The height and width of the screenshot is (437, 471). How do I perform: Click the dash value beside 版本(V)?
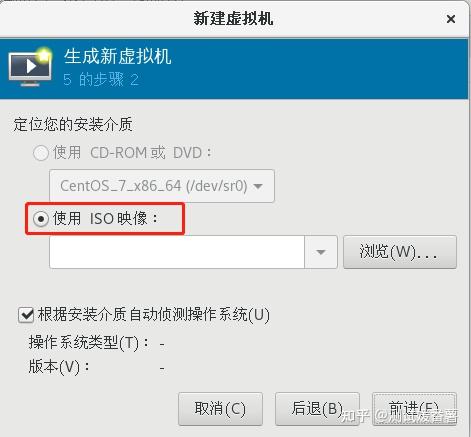coord(162,368)
